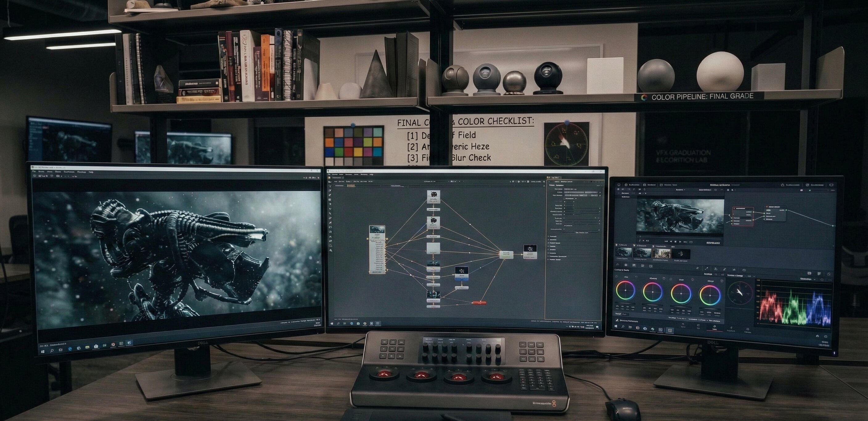Open the Help menu on the left monitor
This screenshot has width=868, height=421.
91,172
